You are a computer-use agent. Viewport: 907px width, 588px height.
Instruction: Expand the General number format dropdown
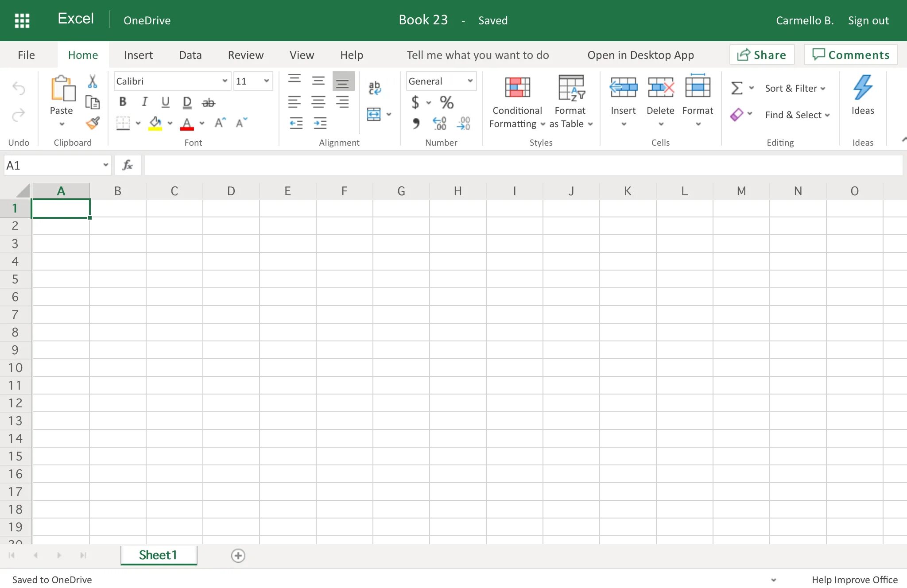tap(470, 81)
